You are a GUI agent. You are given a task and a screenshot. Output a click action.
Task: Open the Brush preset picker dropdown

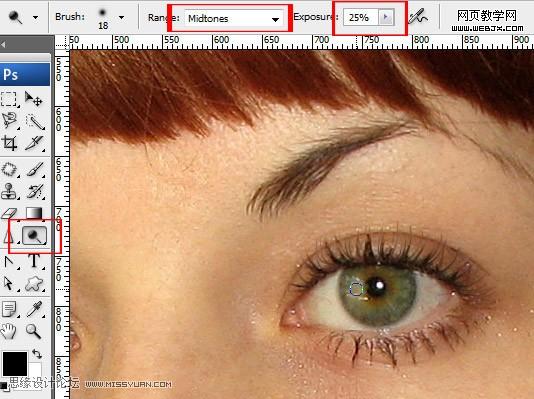122,17
